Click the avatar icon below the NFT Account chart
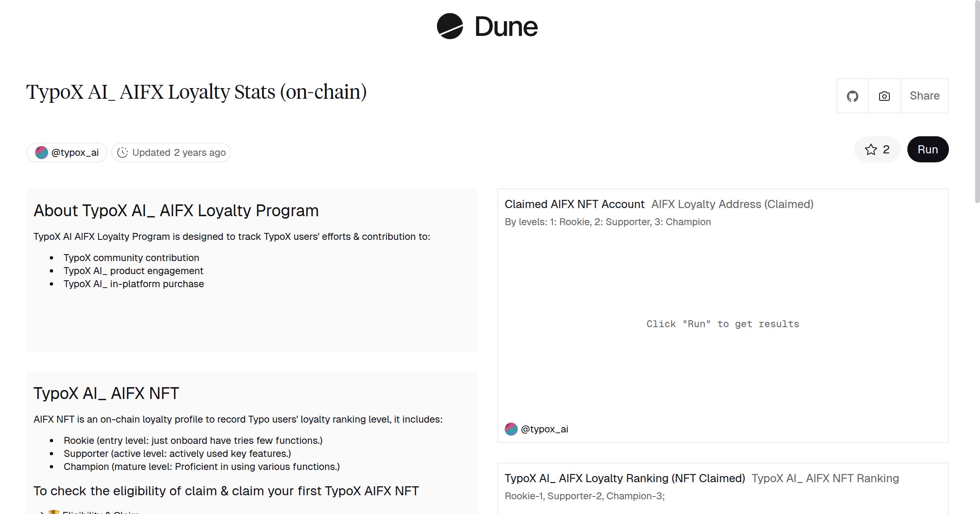This screenshot has width=980, height=514. click(x=510, y=429)
